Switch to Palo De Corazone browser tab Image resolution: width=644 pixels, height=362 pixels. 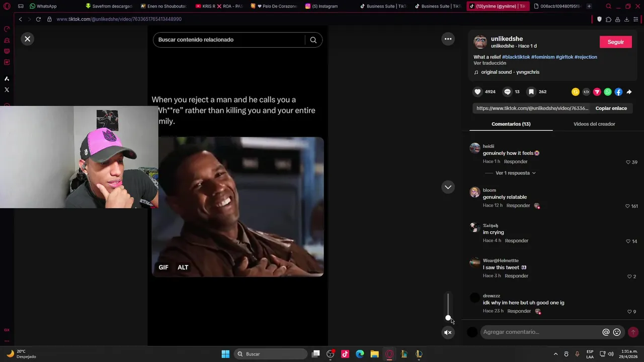click(x=274, y=6)
